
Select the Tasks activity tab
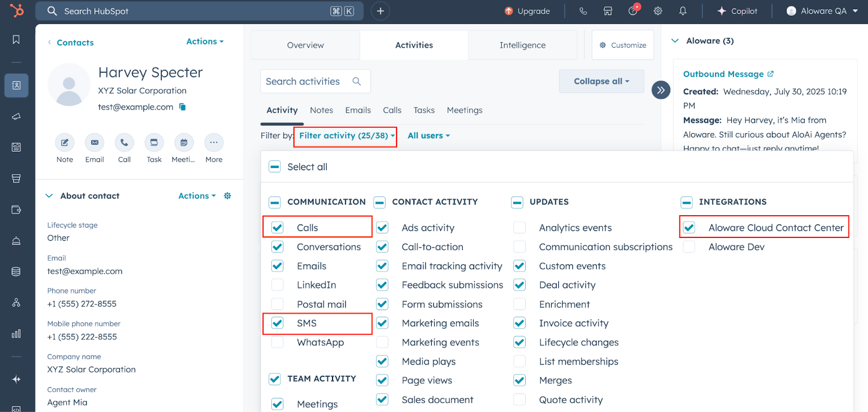424,110
